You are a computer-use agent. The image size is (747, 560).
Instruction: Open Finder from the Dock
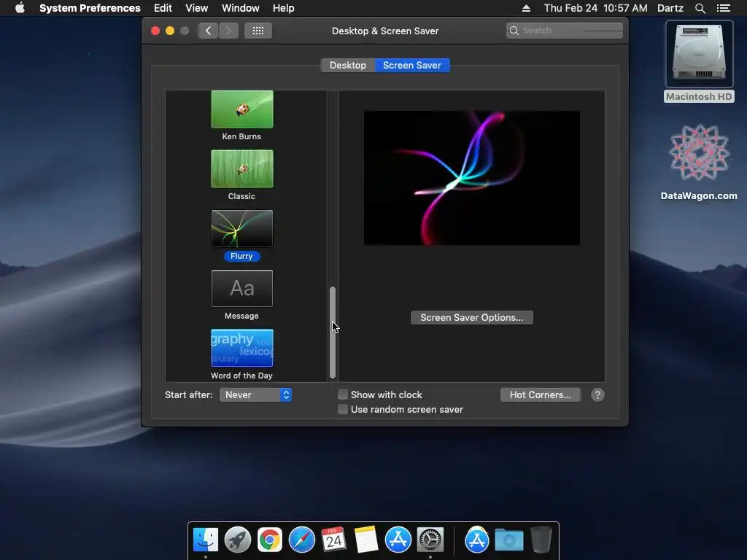tap(205, 540)
